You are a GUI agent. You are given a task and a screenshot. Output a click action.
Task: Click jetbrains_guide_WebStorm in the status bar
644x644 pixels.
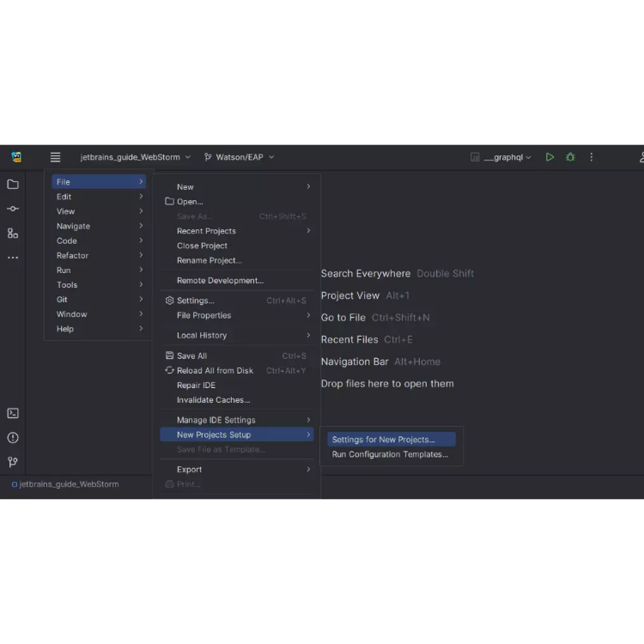pos(67,484)
